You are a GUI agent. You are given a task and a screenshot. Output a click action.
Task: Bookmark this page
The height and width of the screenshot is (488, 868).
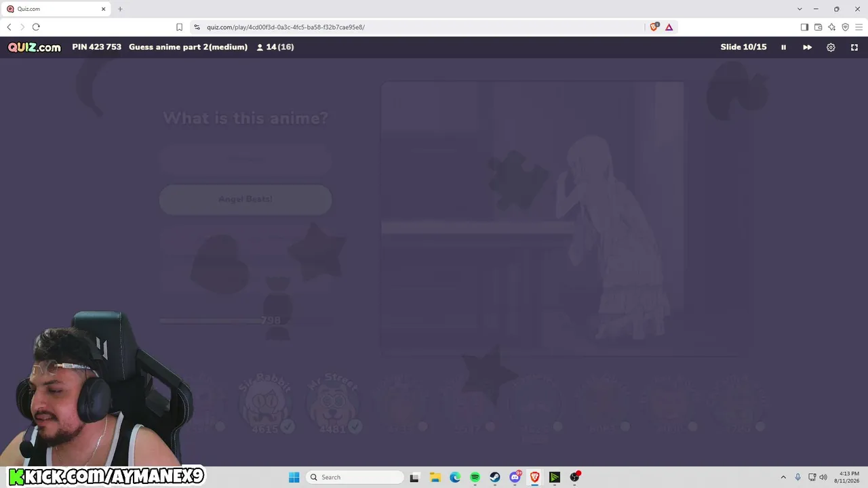179,27
